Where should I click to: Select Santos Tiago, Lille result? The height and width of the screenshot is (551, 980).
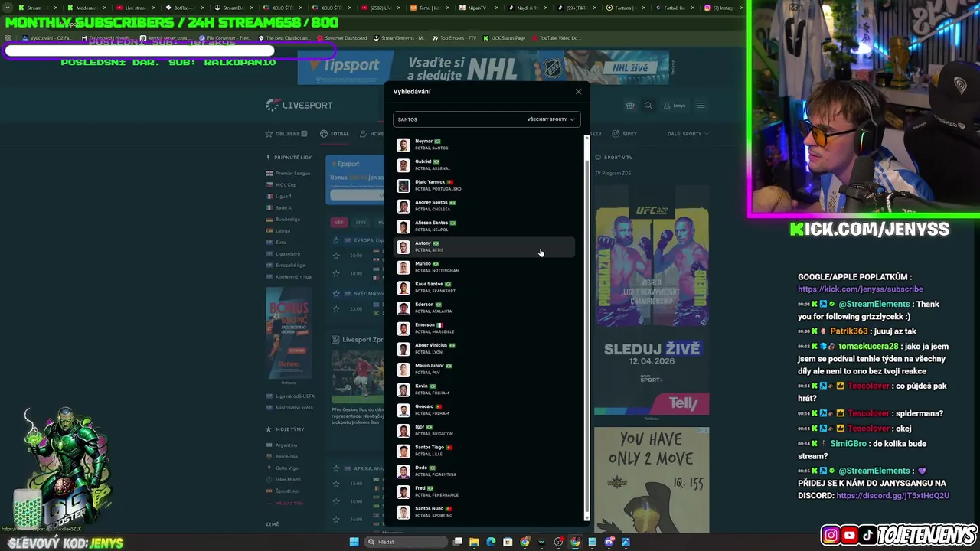click(484, 451)
